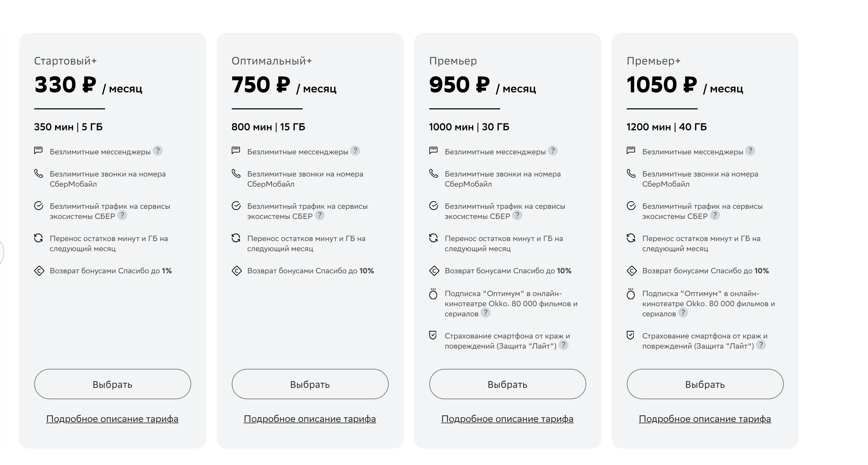This screenshot has width=868, height=465.
Task: Select the Премьер tariff via Выбрать button
Action: tap(507, 384)
